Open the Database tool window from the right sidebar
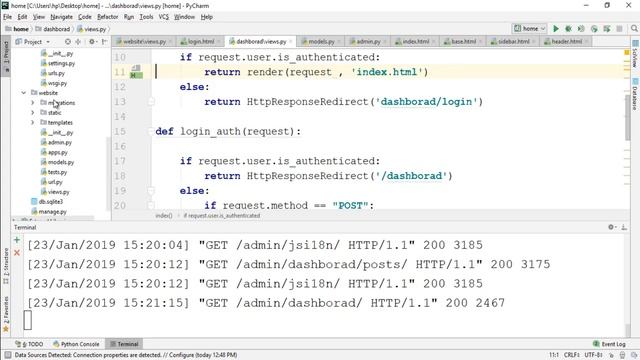640x360 pixels. 635,95
